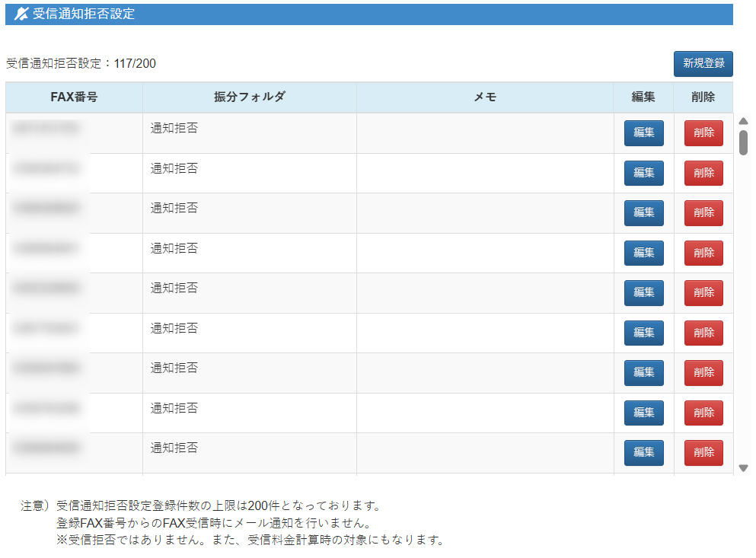Click the muted bell icon in the header

[21, 14]
